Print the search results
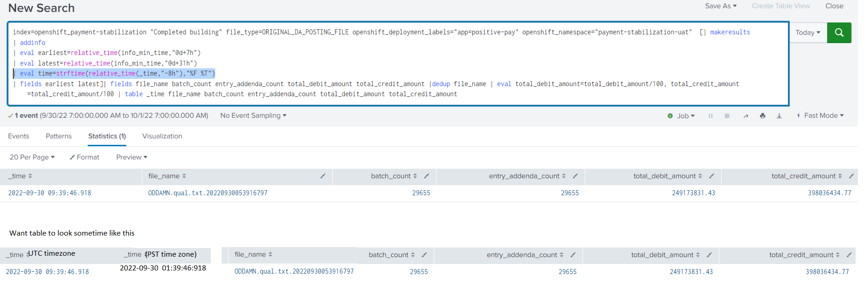 point(762,116)
